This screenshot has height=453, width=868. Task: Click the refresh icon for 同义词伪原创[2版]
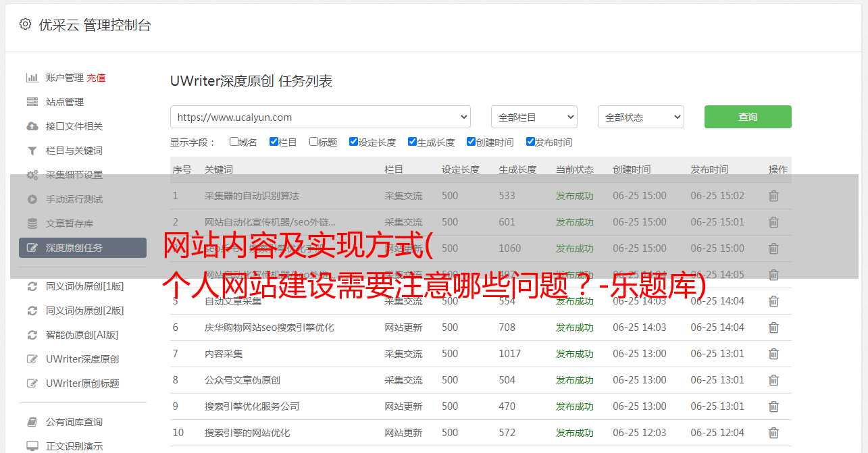click(32, 311)
